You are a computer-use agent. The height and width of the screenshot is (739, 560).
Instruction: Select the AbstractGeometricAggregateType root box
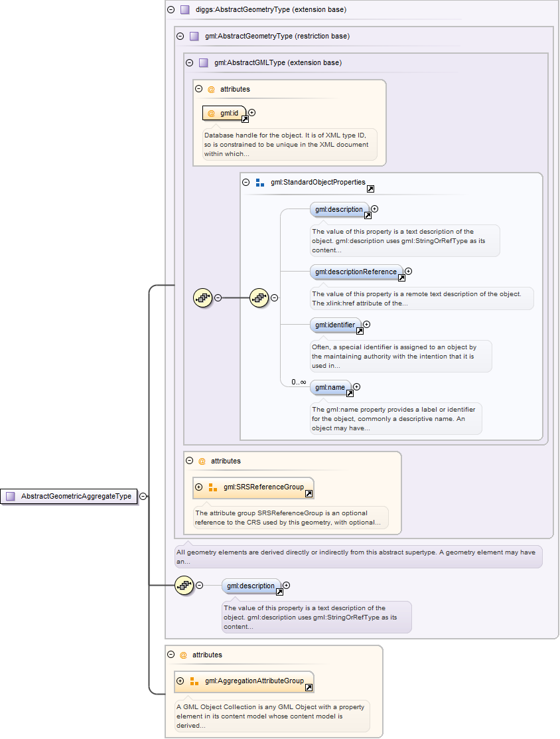pyautogui.click(x=70, y=496)
